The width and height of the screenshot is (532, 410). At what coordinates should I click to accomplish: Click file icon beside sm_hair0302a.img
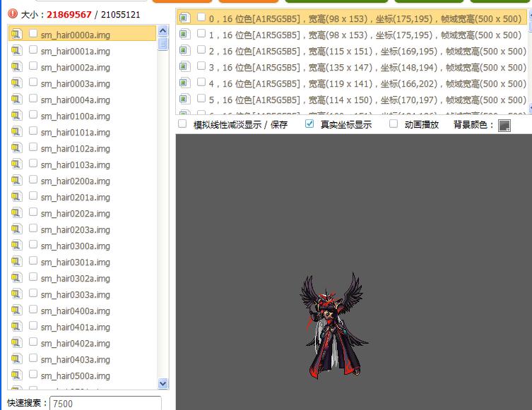point(16,277)
